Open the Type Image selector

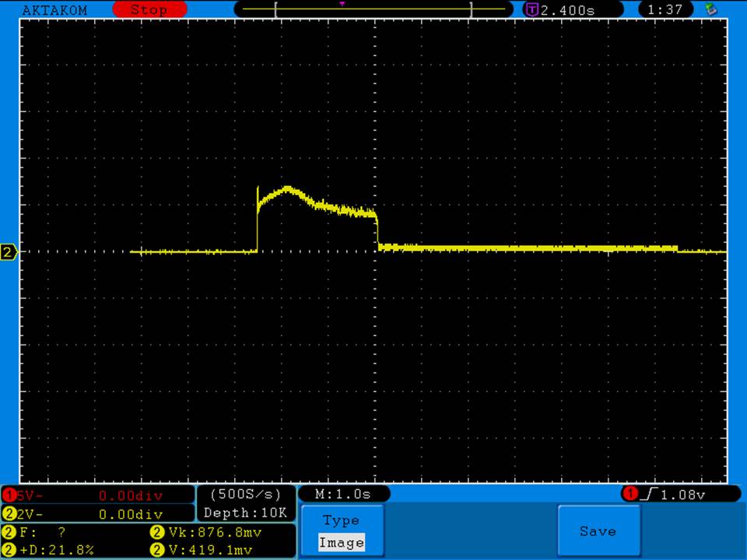coord(341,531)
